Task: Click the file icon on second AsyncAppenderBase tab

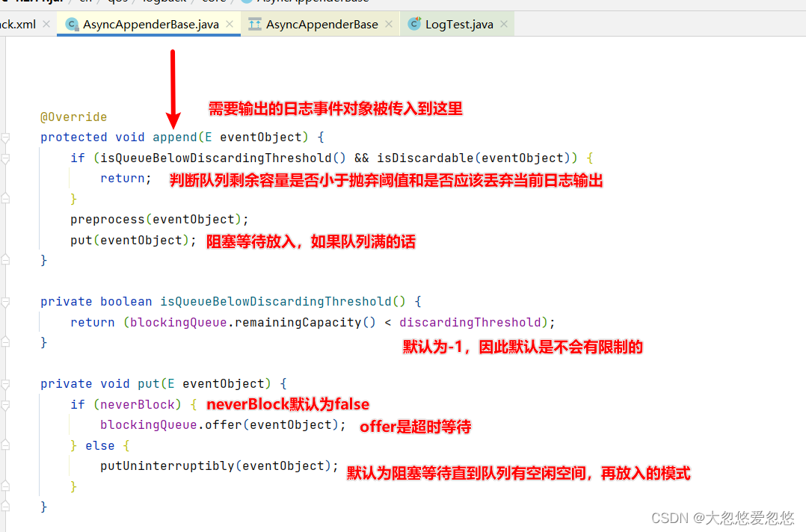Action: [x=254, y=24]
